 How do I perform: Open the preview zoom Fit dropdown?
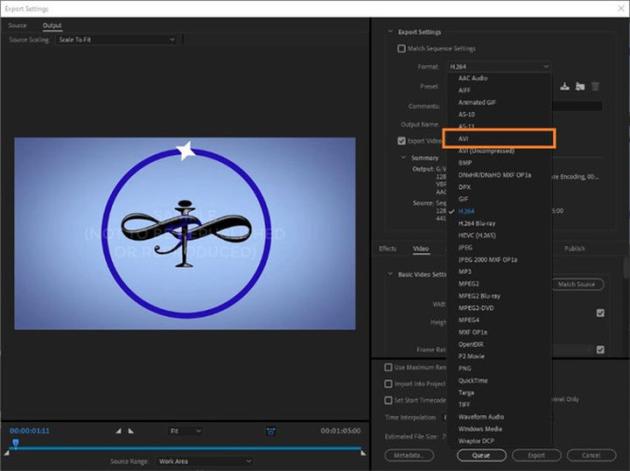(185, 431)
